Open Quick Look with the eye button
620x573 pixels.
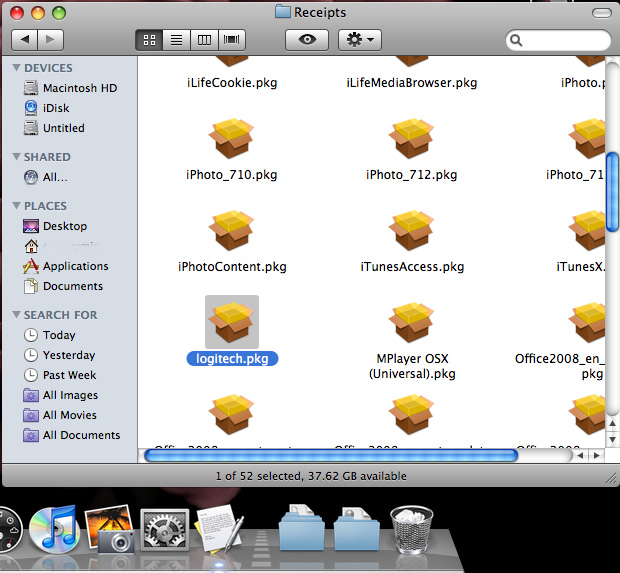pyautogui.click(x=307, y=40)
